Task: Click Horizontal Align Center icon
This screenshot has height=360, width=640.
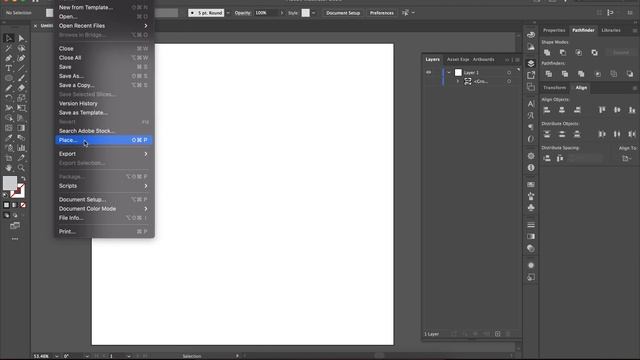Action: tap(562, 110)
